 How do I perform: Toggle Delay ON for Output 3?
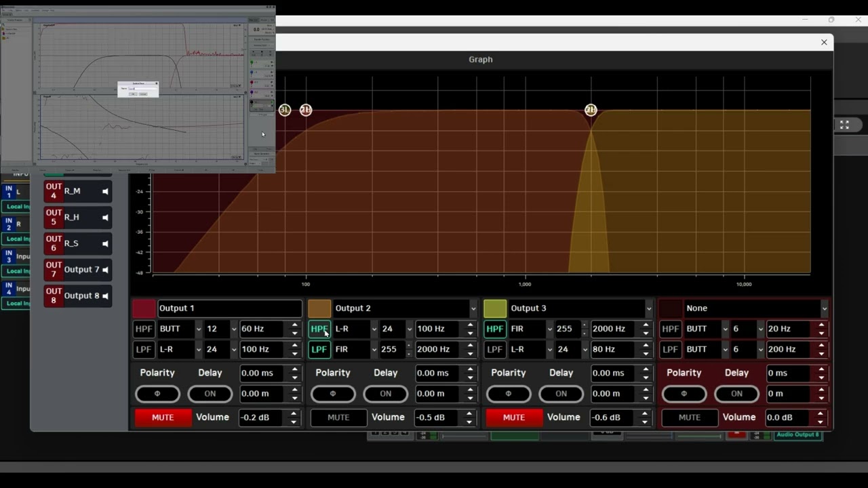(x=561, y=394)
